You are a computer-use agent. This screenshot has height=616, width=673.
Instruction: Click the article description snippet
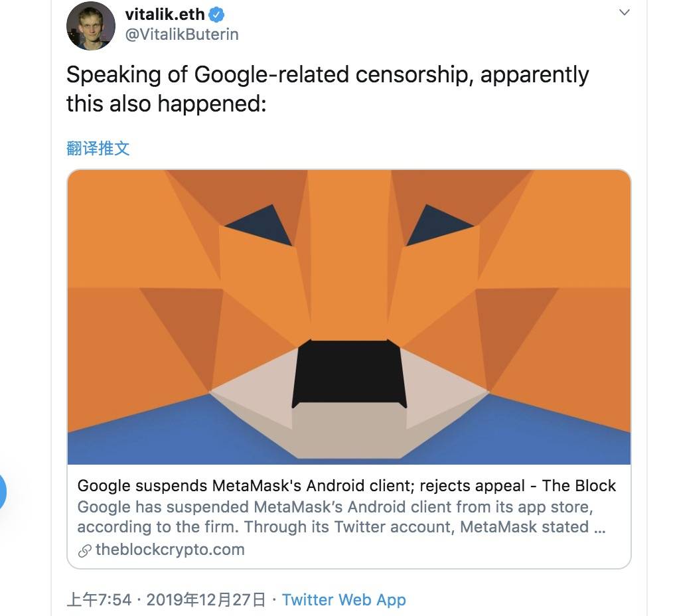[x=341, y=517]
